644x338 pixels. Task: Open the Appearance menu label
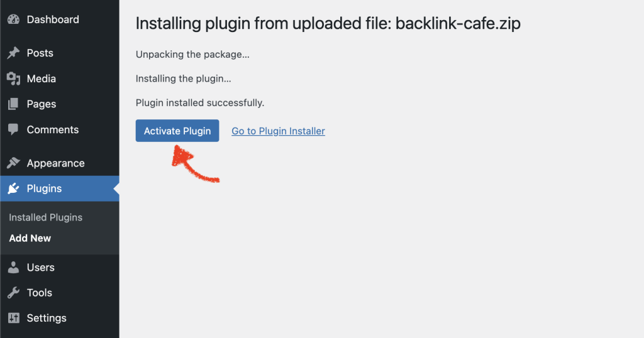tap(55, 163)
